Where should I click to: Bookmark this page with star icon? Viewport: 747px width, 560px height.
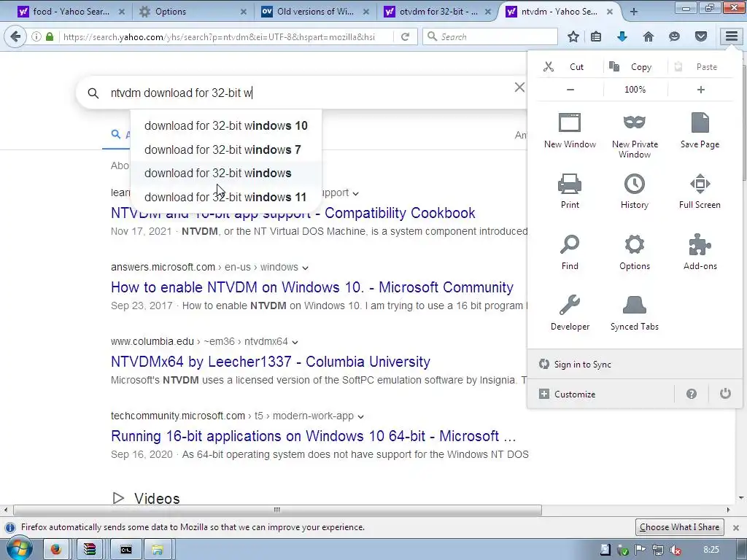pos(573,36)
